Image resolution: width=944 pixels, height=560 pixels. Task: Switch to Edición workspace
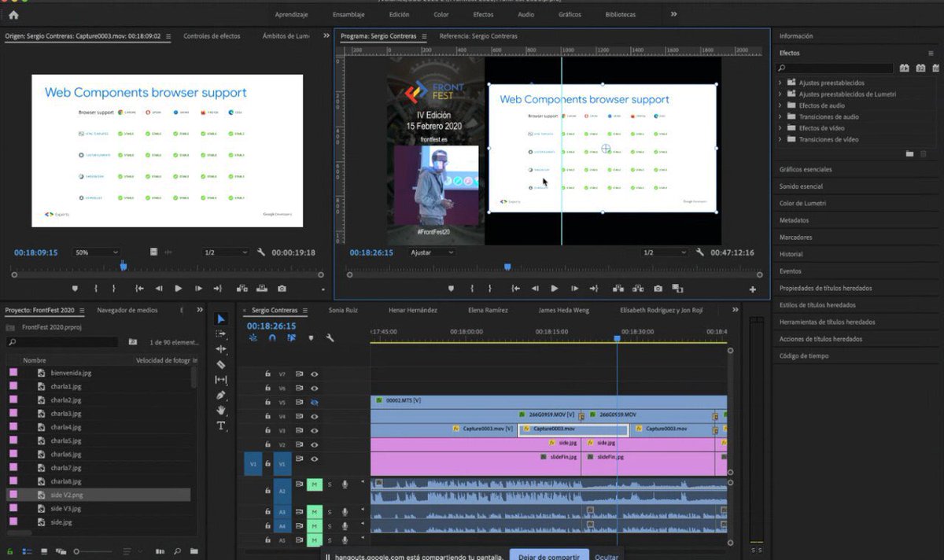click(399, 15)
